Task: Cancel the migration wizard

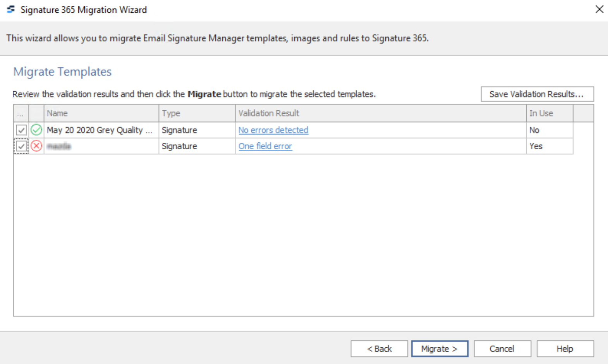Action: pos(502,349)
